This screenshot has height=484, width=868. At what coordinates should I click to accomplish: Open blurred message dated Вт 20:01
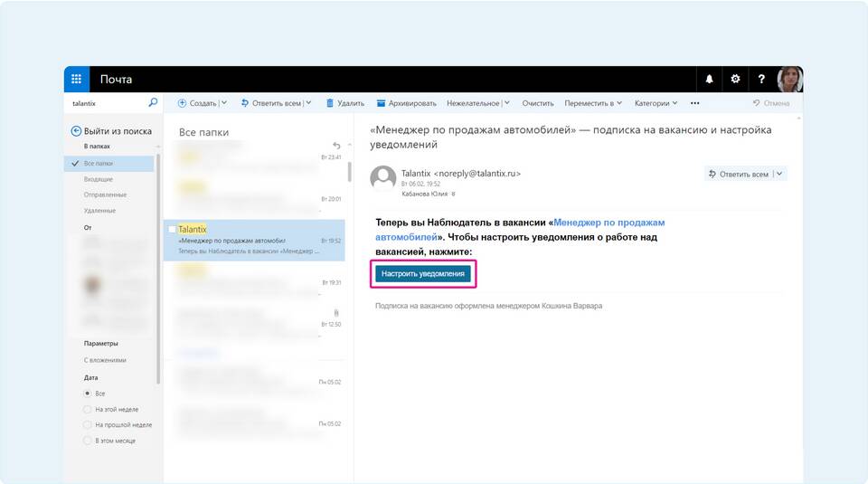254,198
